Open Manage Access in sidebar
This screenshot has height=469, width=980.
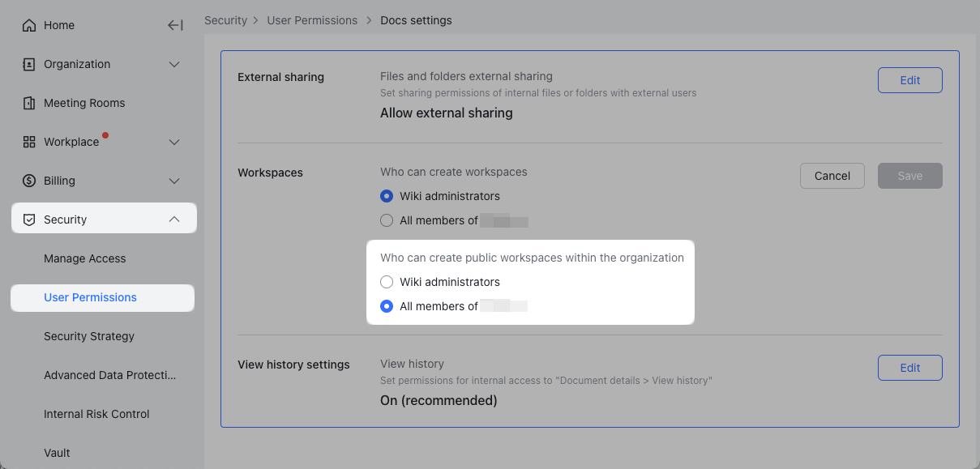(85, 258)
